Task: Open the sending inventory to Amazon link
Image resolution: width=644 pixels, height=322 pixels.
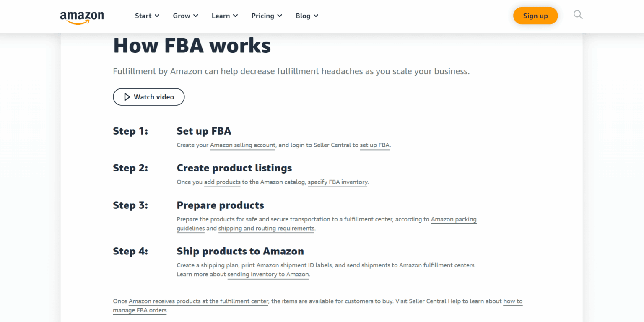Action: [268, 274]
